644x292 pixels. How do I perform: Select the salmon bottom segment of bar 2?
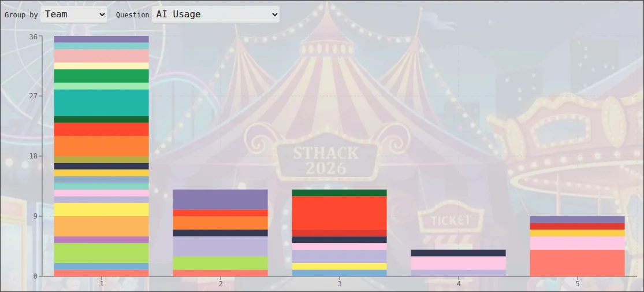(x=221, y=273)
